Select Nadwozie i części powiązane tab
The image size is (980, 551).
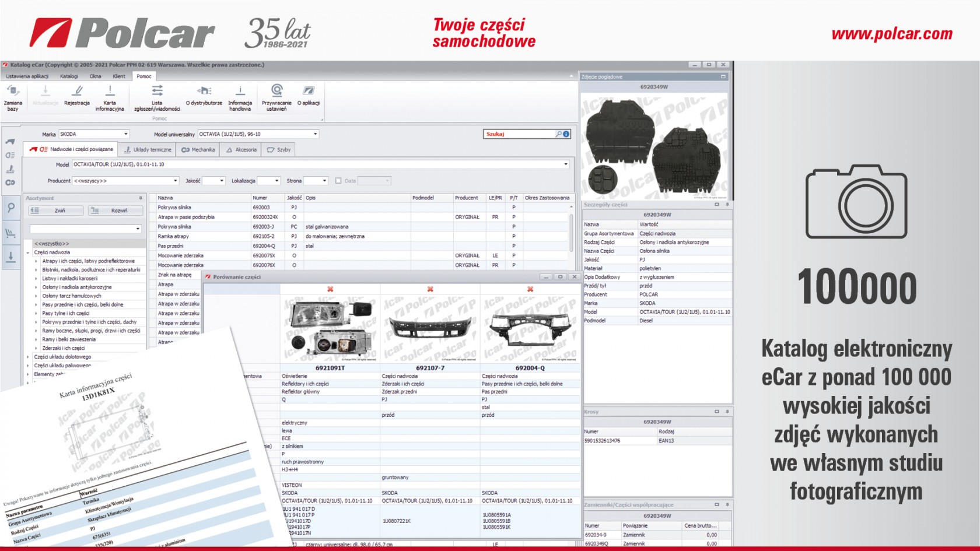click(71, 149)
